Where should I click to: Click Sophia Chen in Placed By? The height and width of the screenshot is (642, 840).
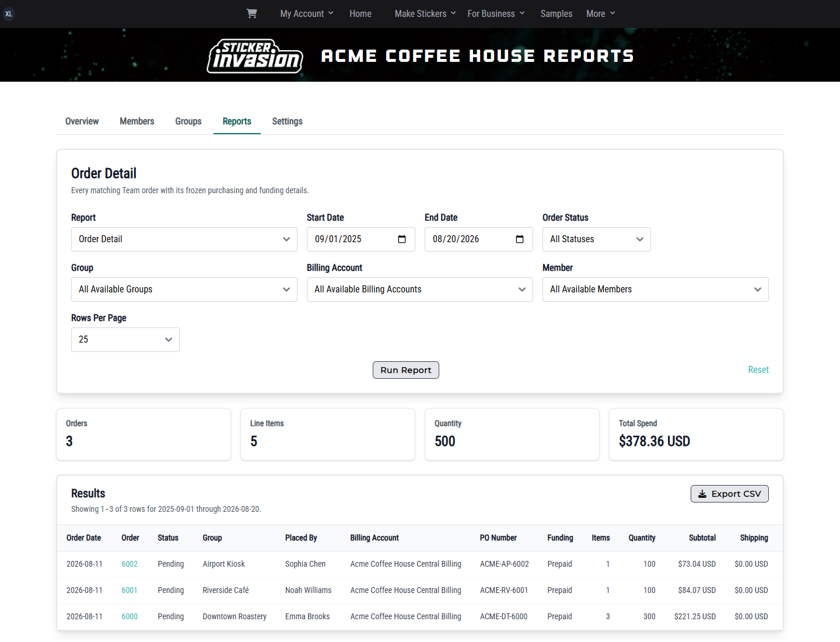(x=305, y=564)
